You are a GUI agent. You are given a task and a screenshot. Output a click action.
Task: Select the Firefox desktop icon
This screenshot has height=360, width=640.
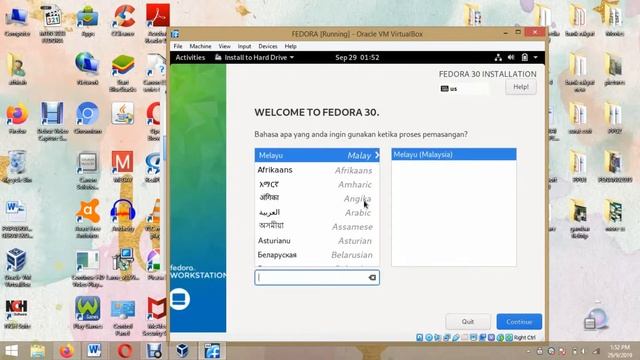(17, 118)
